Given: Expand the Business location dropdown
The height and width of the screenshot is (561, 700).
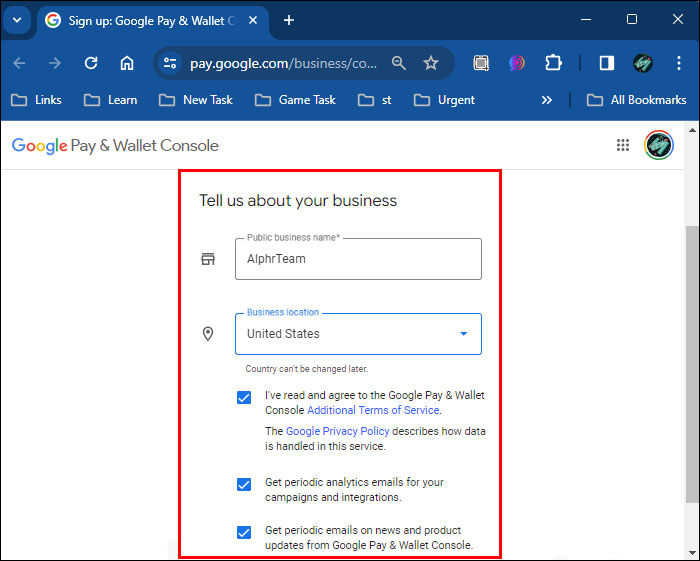Looking at the screenshot, I should [x=463, y=334].
